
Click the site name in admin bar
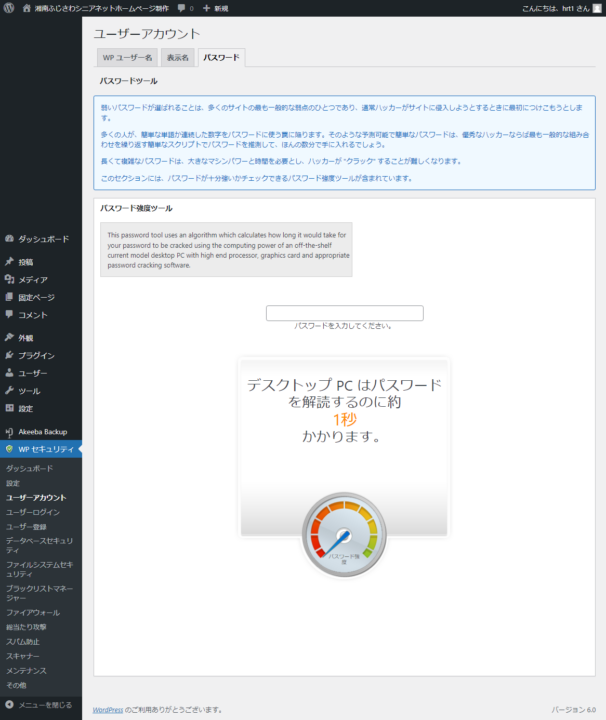click(x=102, y=8)
